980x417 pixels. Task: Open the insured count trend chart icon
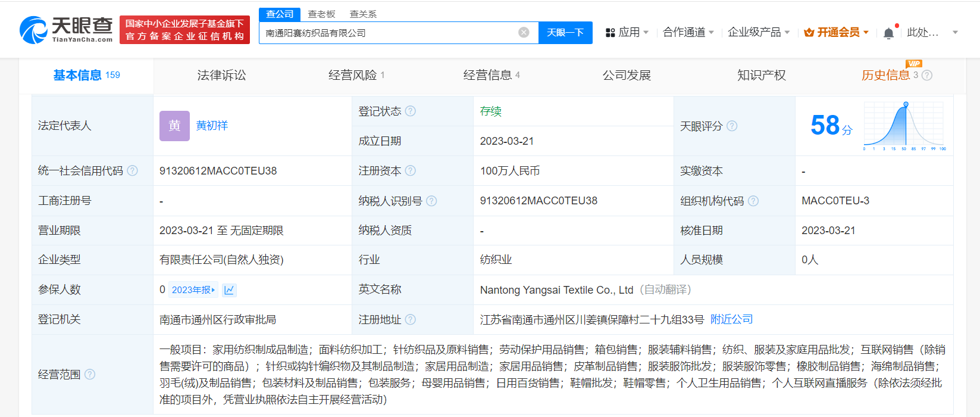point(229,290)
